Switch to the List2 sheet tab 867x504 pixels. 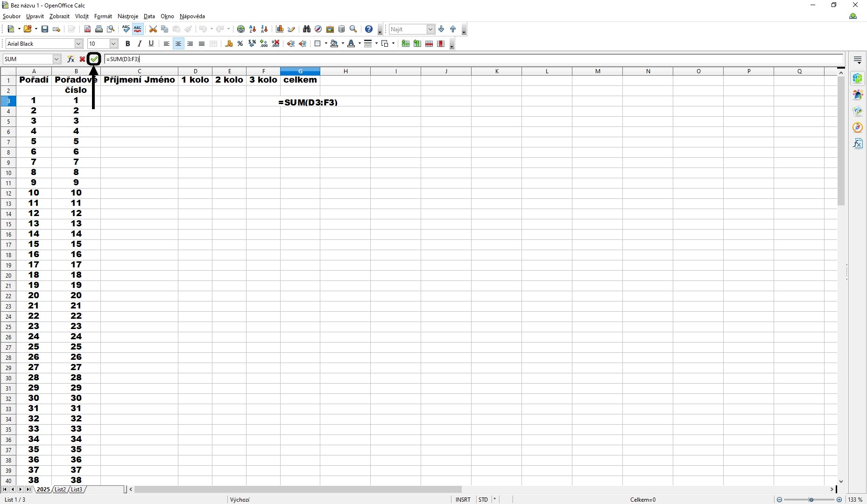(x=60, y=489)
